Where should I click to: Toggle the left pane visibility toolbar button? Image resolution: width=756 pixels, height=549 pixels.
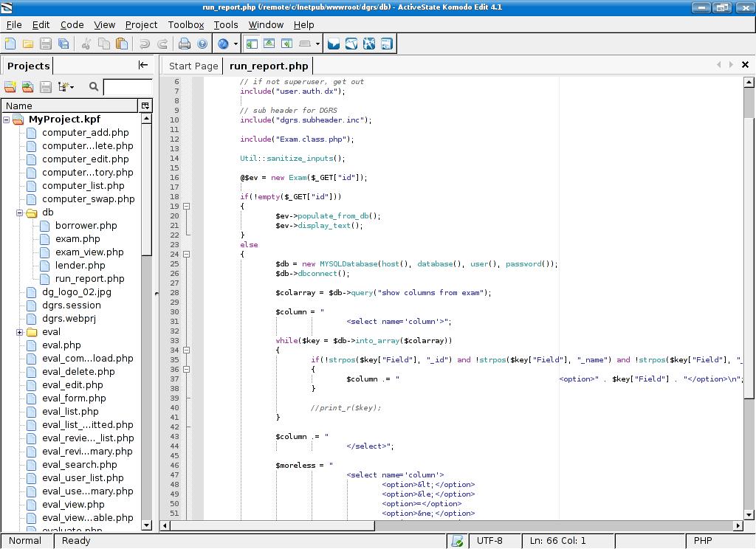(252, 44)
